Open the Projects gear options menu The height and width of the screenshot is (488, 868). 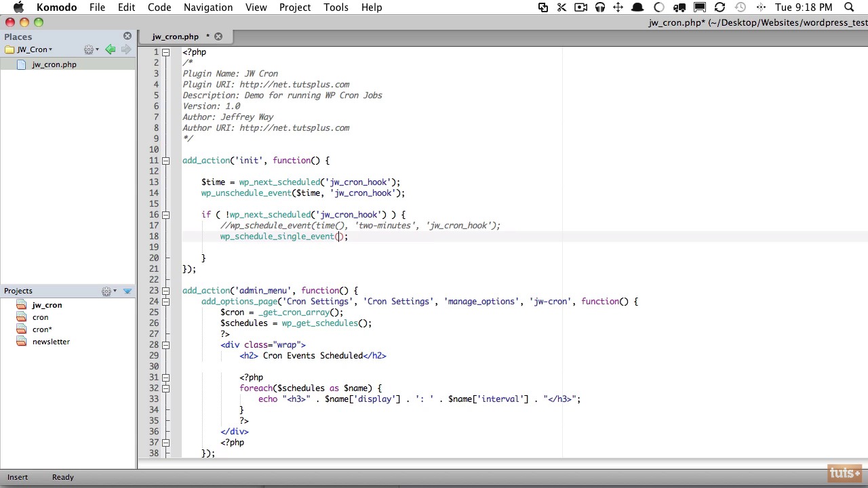pyautogui.click(x=108, y=291)
